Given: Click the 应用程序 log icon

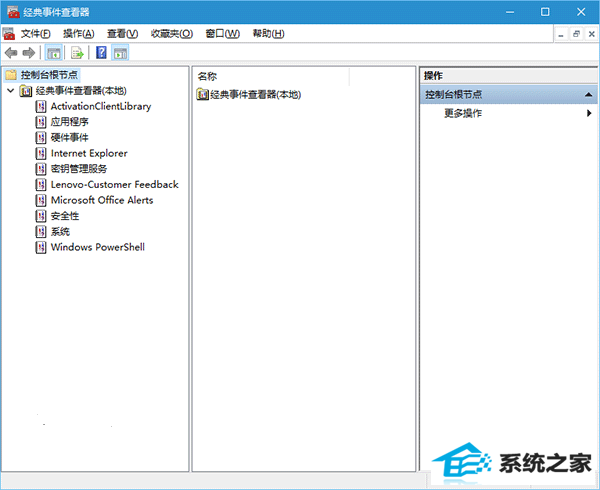Looking at the screenshot, I should pos(41,122).
